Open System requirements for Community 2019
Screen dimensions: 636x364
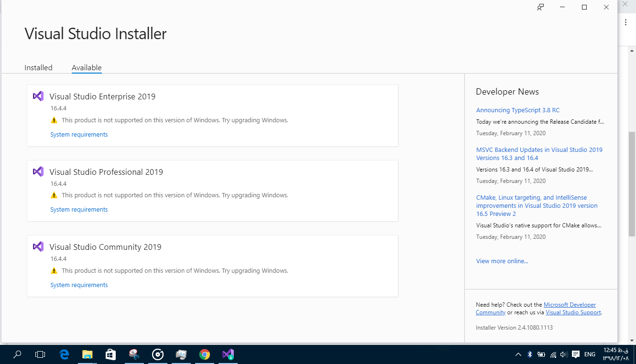tap(79, 285)
